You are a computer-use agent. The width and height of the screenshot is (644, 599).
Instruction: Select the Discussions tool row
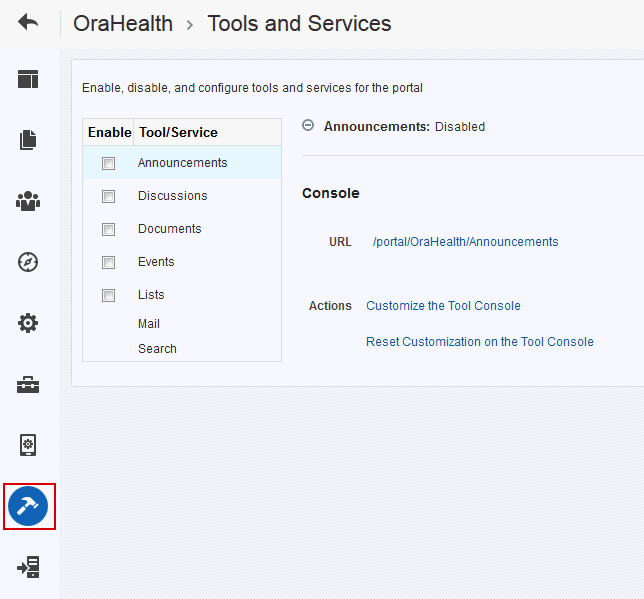(x=182, y=196)
